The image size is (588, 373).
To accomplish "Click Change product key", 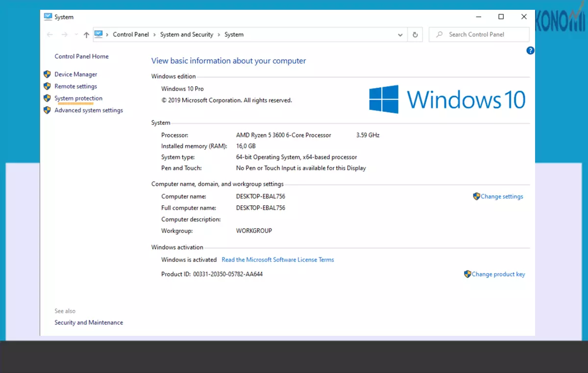I will click(x=498, y=274).
